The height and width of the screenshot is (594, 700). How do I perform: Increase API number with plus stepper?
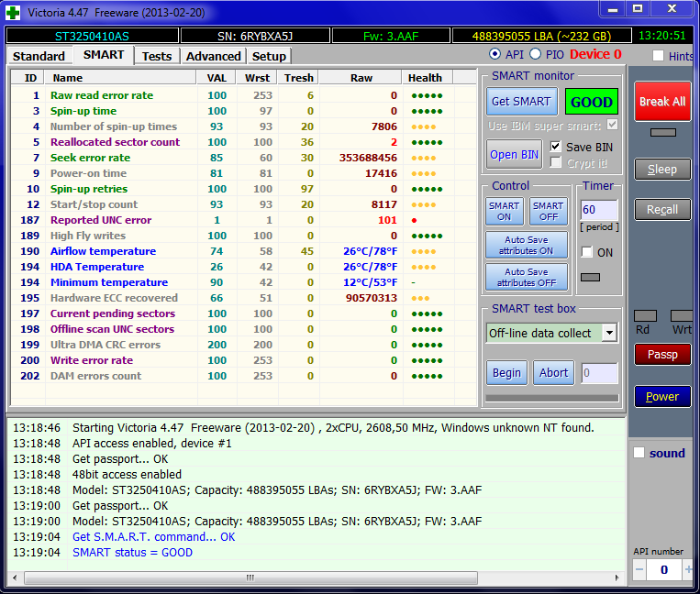[689, 569]
